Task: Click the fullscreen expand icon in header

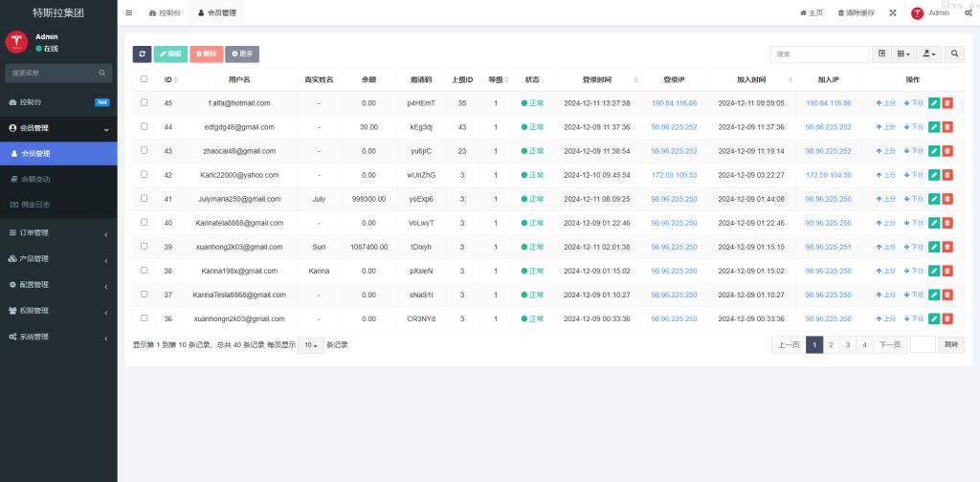Action: 893,13
